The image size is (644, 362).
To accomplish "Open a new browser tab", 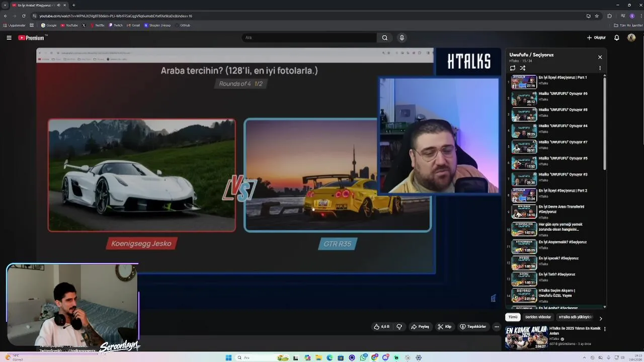I will point(73,5).
